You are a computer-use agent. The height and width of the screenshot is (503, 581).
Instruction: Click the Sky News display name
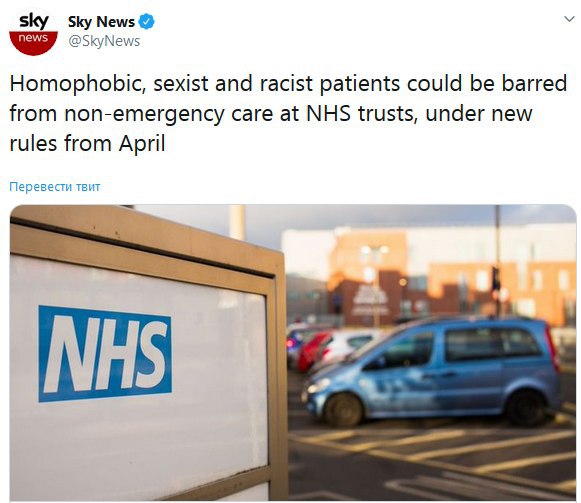(x=101, y=22)
